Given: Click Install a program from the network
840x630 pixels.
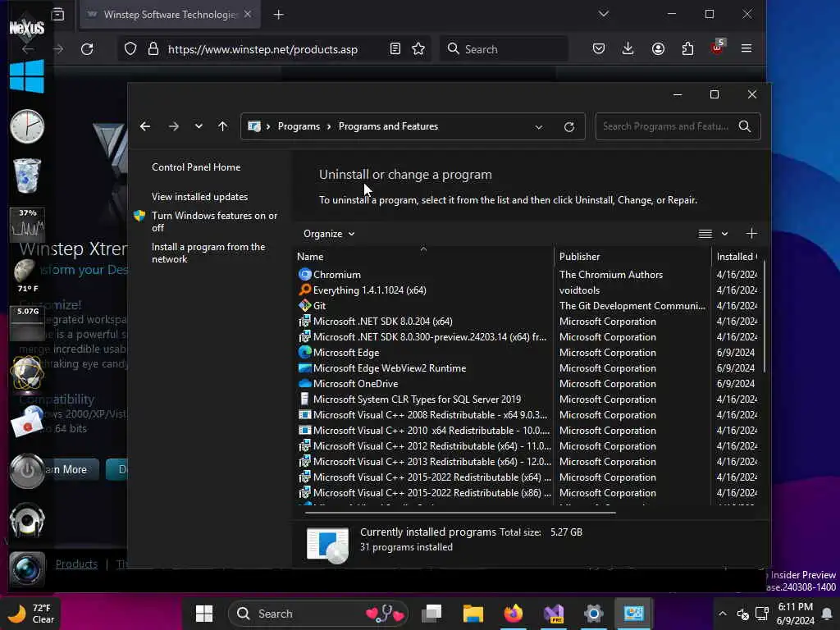Looking at the screenshot, I should (208, 253).
